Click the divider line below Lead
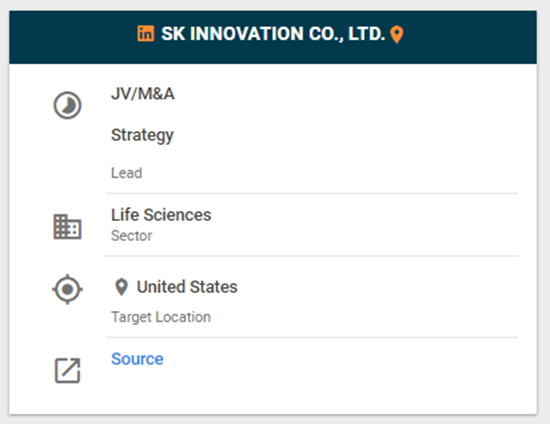The height and width of the screenshot is (424, 550). [312, 193]
